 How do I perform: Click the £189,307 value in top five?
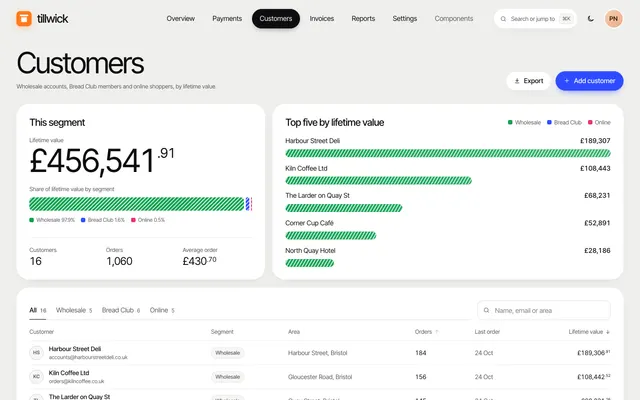click(596, 141)
